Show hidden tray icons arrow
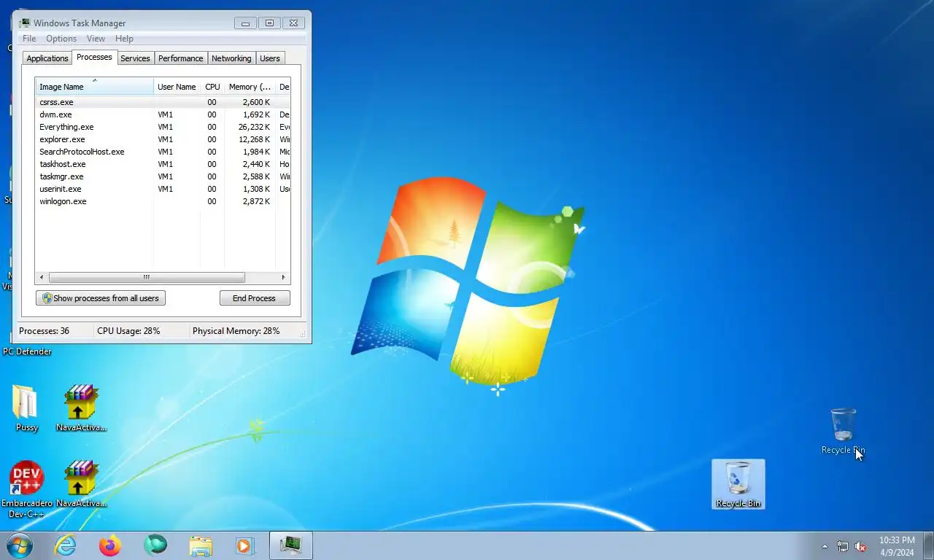 (x=825, y=546)
